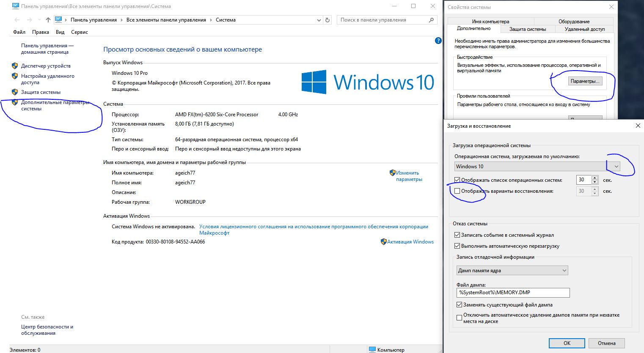
Task: Uncheck Выполнить автоматическую перезагрузку
Action: [x=457, y=246]
